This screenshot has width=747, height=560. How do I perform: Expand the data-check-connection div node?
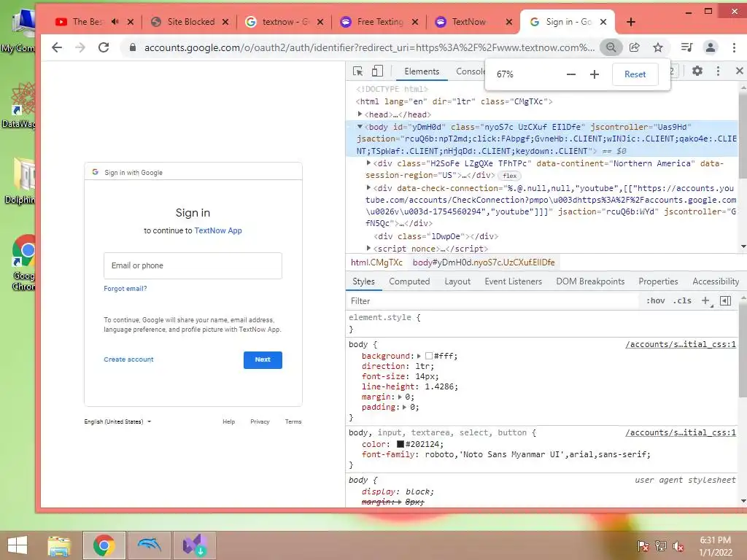pos(368,187)
